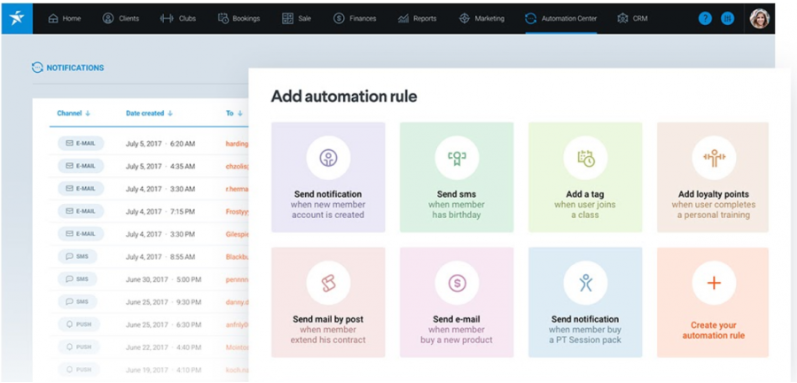Open the Clients menu item
This screenshot has height=383, width=797.
click(121, 18)
